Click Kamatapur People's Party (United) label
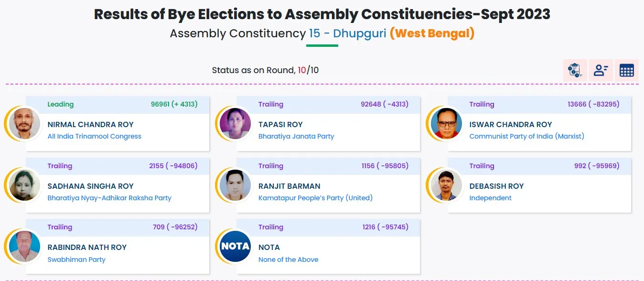The image size is (644, 281). pos(315,198)
